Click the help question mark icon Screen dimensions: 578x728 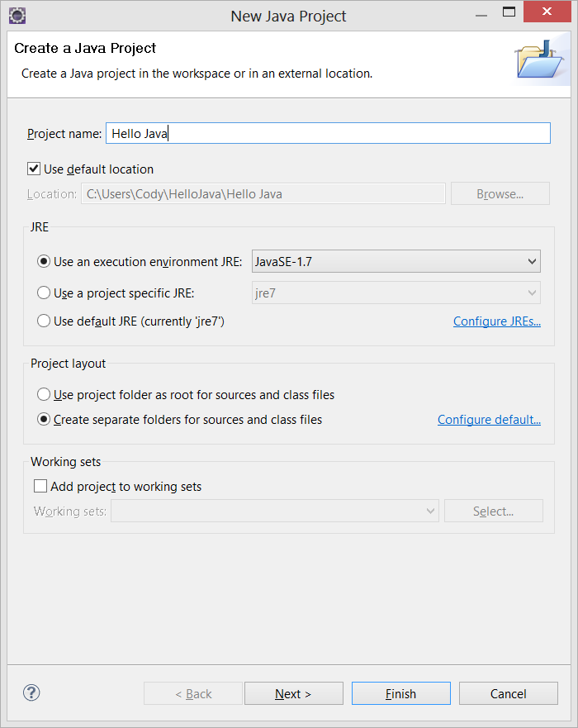coord(31,692)
